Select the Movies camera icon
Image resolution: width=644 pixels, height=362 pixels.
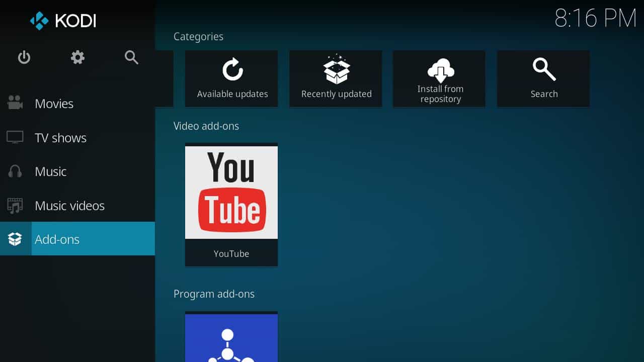[x=15, y=103]
